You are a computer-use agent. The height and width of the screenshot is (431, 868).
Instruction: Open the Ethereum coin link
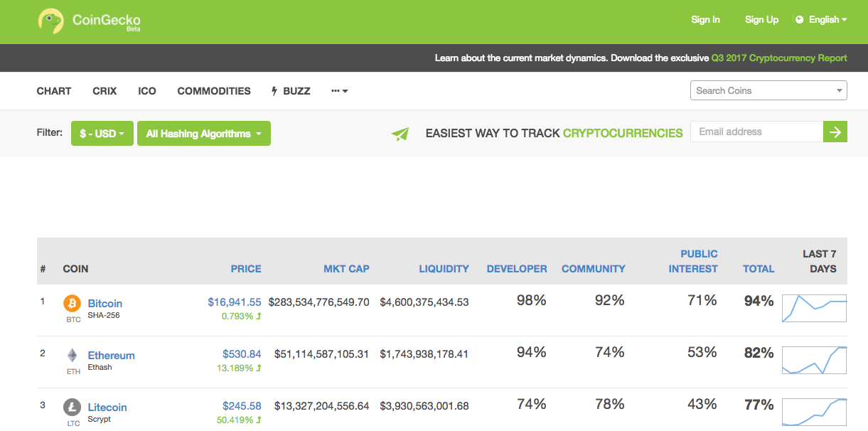click(112, 355)
